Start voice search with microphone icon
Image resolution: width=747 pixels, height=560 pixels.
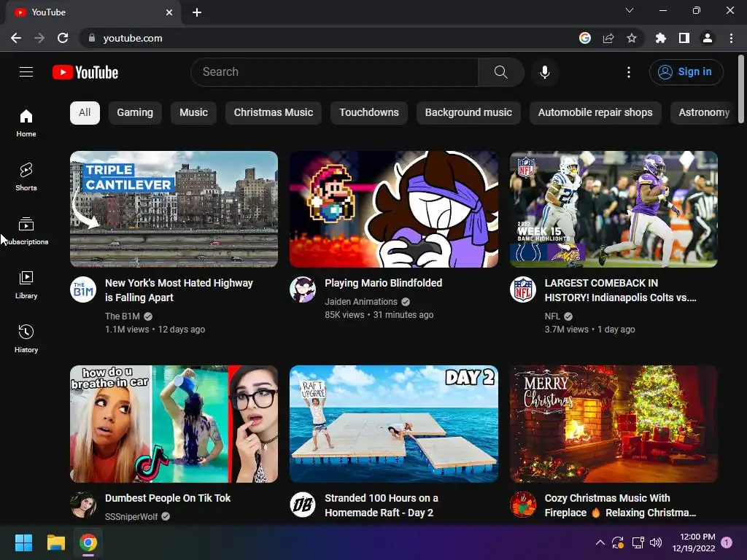544,72
